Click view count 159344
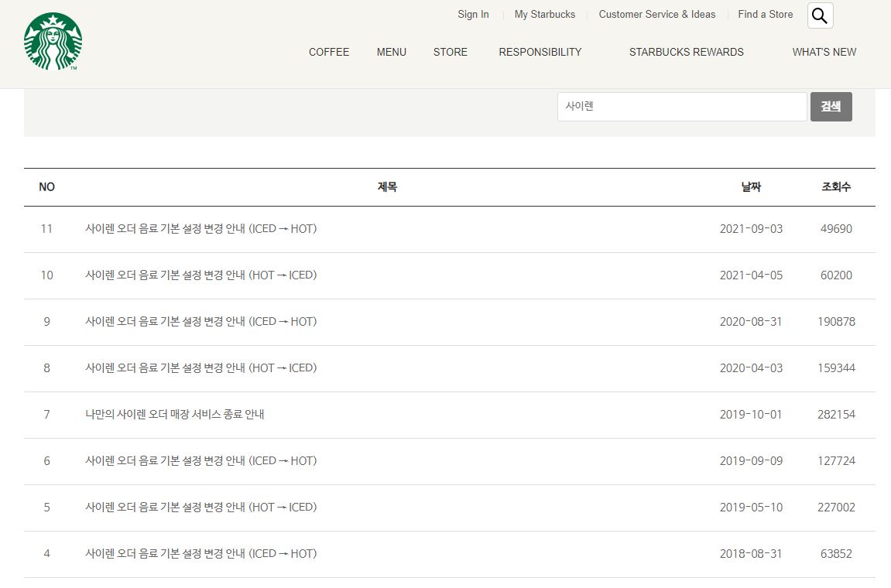Image resolution: width=891 pixels, height=588 pixels. pyautogui.click(x=836, y=368)
